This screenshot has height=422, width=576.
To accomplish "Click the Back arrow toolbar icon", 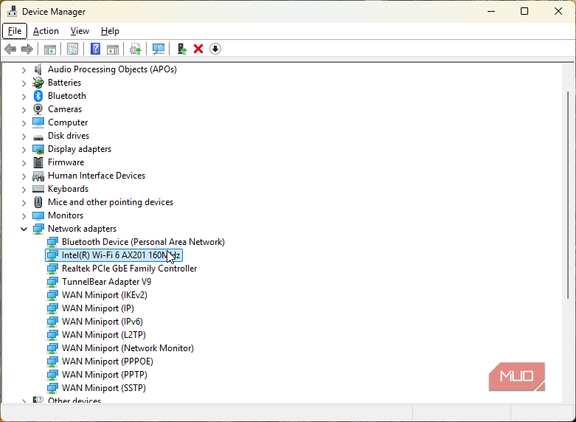I will (10, 49).
